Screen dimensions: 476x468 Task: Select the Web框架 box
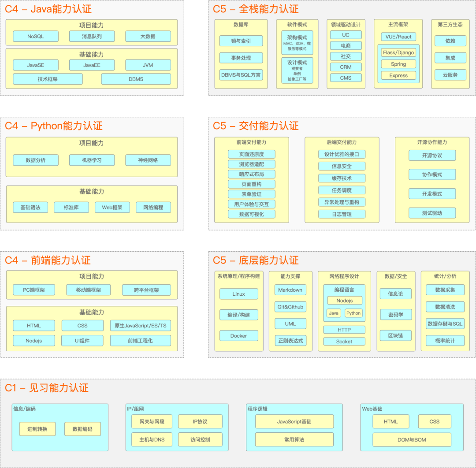pos(112,207)
